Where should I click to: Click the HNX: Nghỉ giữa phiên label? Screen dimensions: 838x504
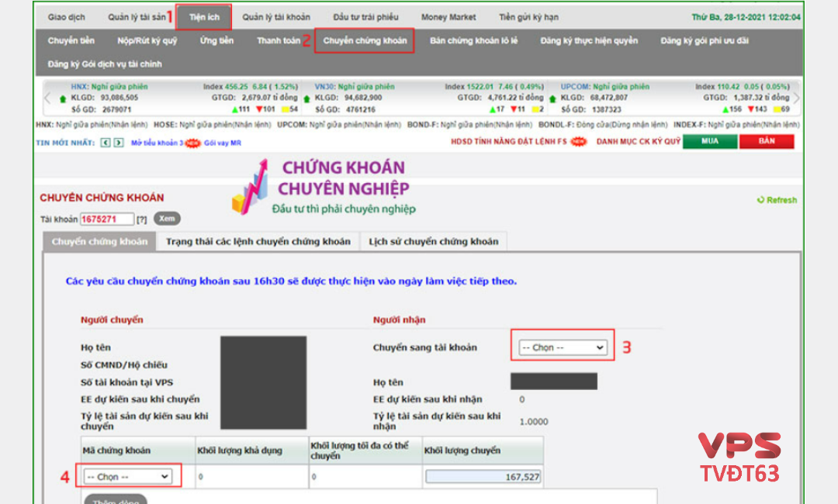(109, 87)
